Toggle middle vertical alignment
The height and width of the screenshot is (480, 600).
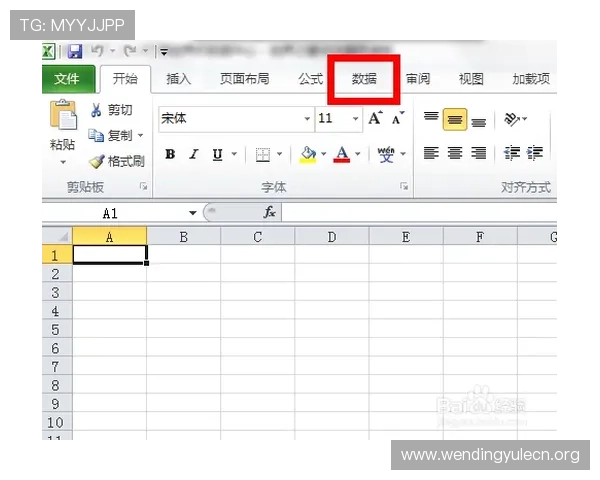(455, 119)
